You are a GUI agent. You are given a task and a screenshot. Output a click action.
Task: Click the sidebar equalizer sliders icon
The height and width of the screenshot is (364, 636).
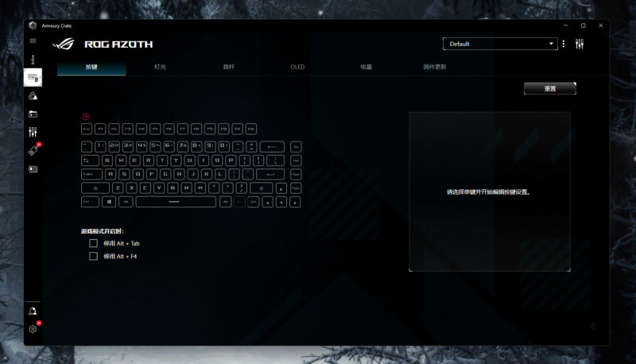(33, 132)
